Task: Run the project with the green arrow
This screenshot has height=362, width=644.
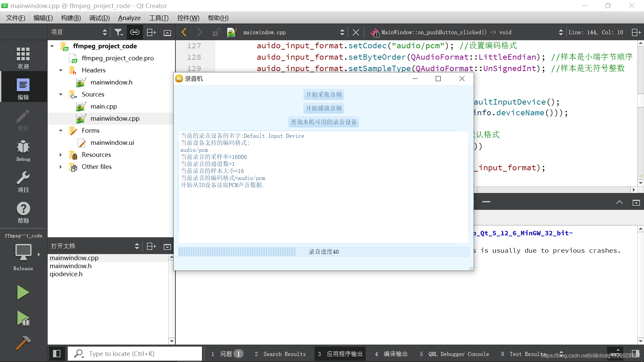Action: click(23, 292)
